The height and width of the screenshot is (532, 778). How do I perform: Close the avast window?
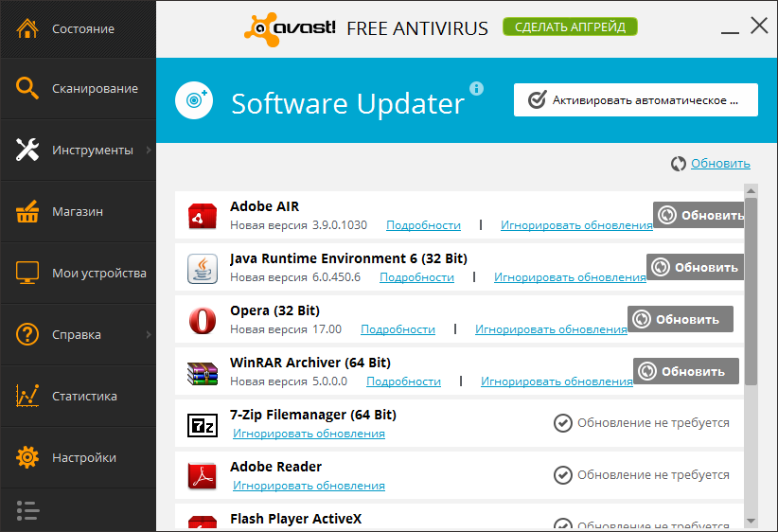759,25
